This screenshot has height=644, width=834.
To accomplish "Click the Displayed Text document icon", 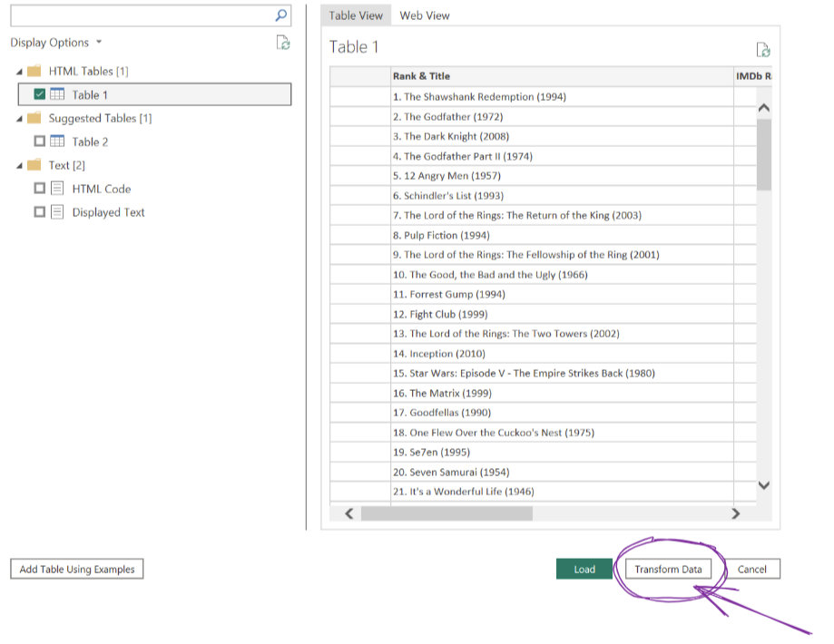I will [57, 211].
